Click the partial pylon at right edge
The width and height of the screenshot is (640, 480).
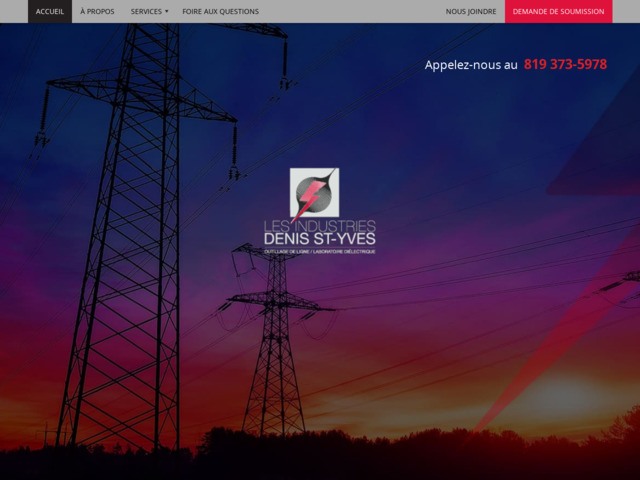coord(622,280)
